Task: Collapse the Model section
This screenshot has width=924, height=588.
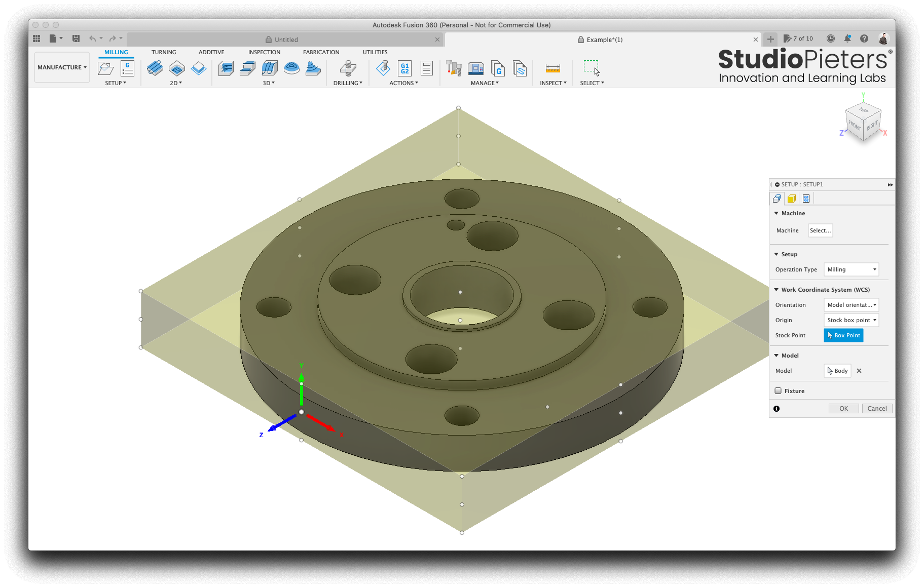Action: coord(777,356)
